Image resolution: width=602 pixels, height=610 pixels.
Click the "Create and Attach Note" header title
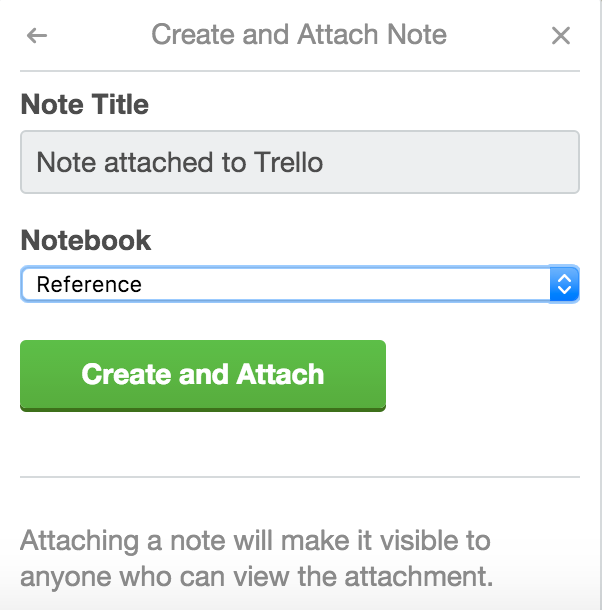299,36
